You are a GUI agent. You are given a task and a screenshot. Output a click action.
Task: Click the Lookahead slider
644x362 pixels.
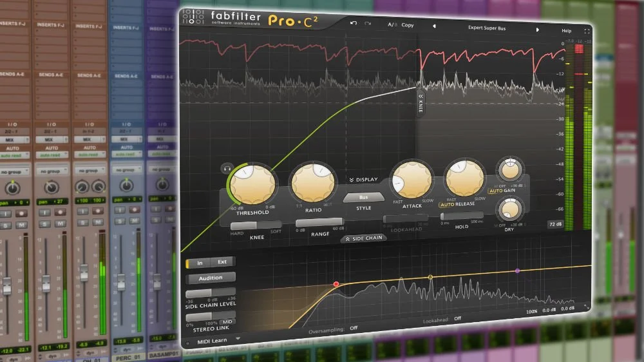(405, 218)
